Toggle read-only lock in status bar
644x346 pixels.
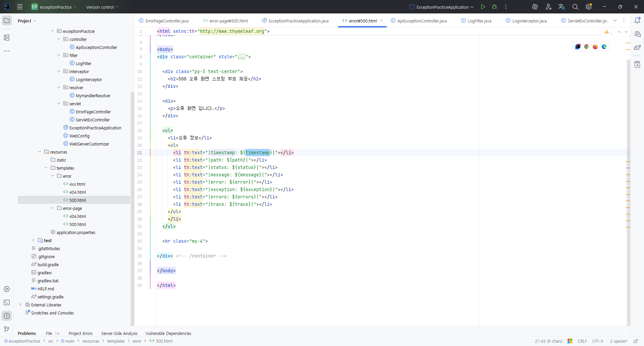pos(635,341)
